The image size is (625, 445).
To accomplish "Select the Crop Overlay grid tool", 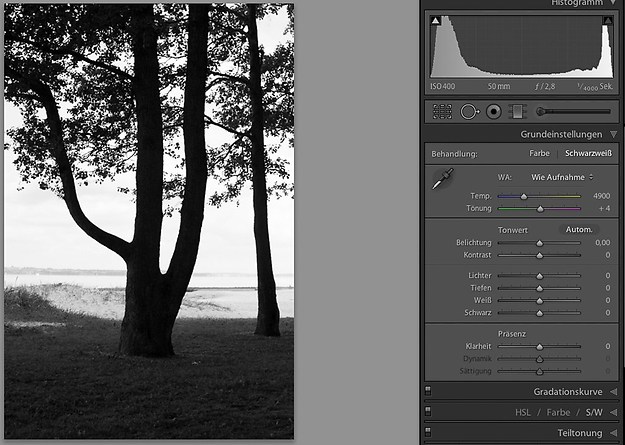I will pos(442,112).
